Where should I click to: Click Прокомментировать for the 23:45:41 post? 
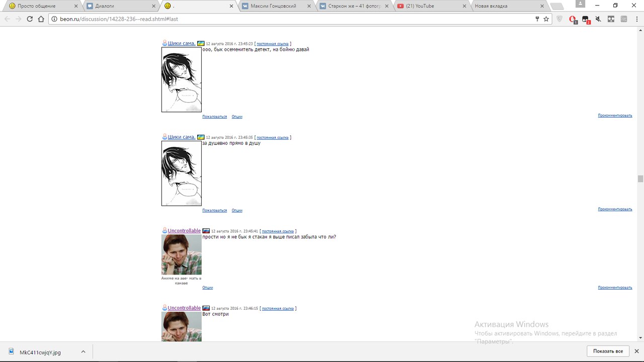tap(615, 288)
